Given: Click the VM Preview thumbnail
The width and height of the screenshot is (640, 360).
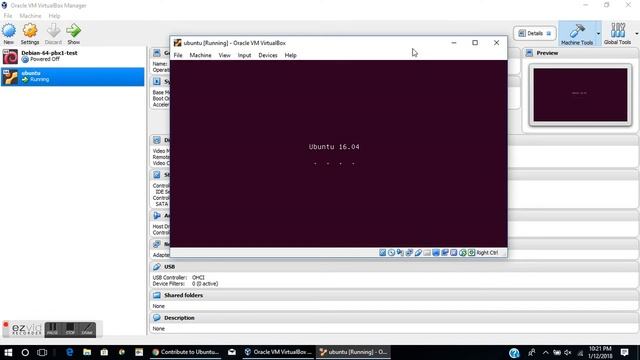Looking at the screenshot, I should coord(580,95).
